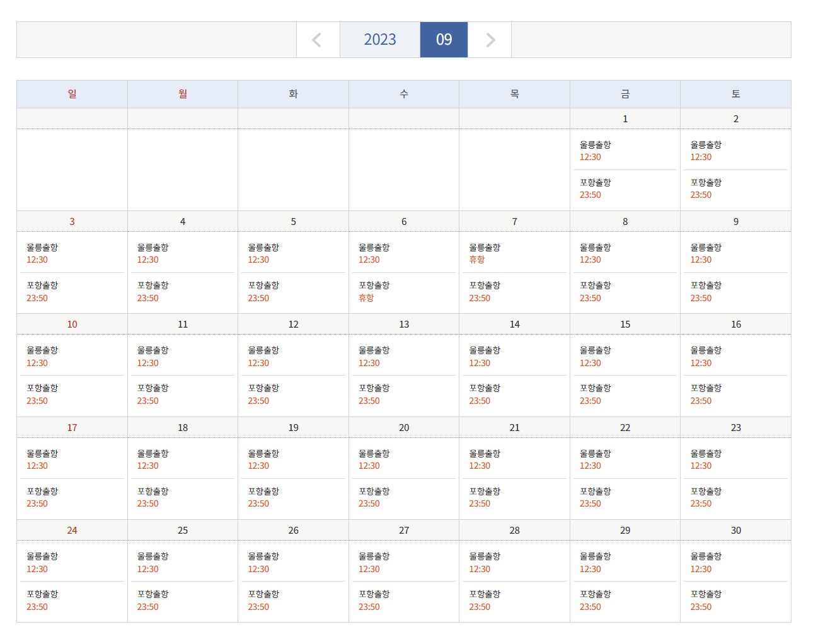Click 포항출항 label on the 21st
The image size is (823, 644).
[x=485, y=491]
